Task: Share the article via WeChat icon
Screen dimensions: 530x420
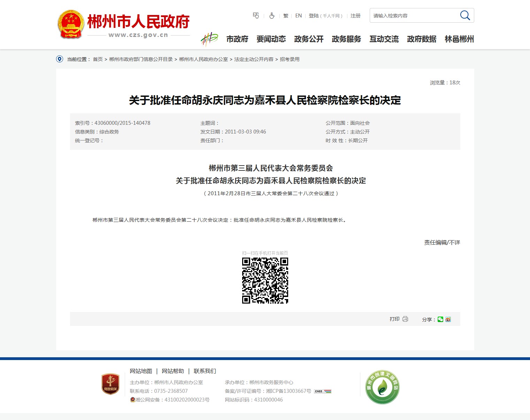Action: [x=440, y=319]
